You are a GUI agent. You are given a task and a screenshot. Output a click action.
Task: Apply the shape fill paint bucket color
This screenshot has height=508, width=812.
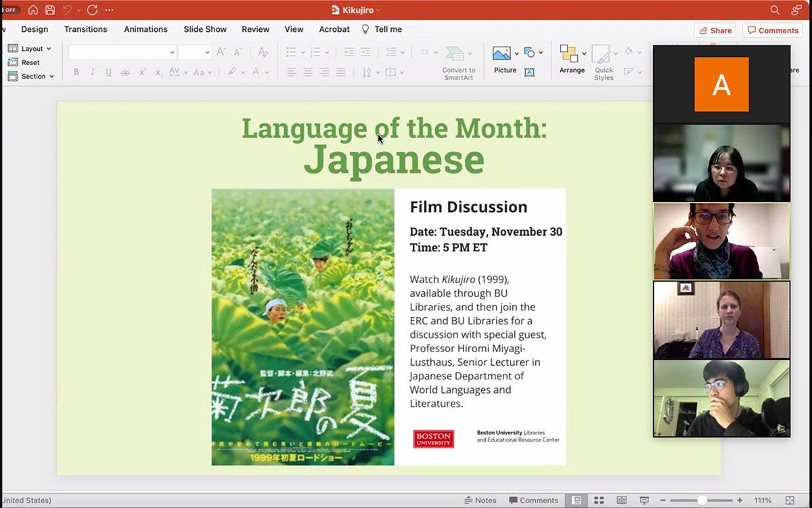pos(629,51)
